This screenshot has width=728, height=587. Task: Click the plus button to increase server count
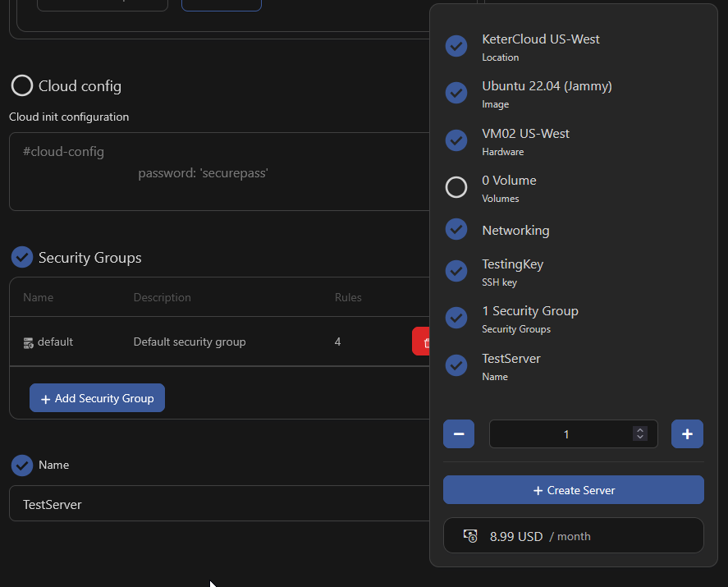pos(687,434)
